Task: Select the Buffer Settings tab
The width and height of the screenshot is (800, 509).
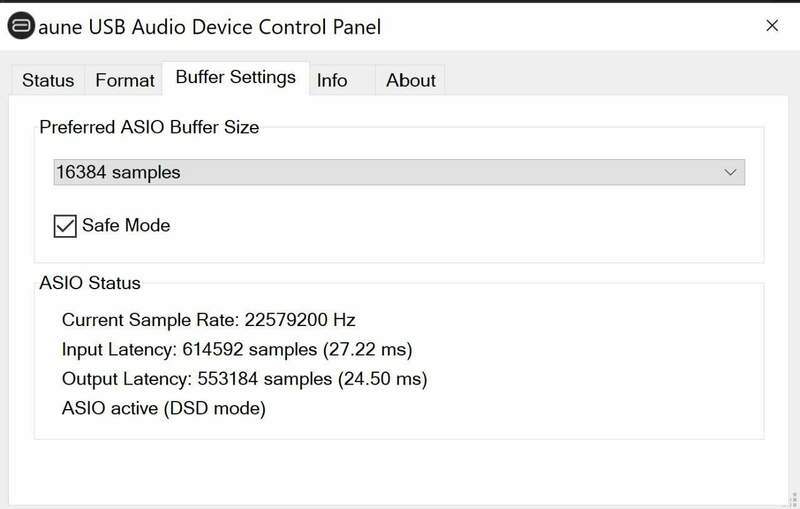Action: pos(235,78)
